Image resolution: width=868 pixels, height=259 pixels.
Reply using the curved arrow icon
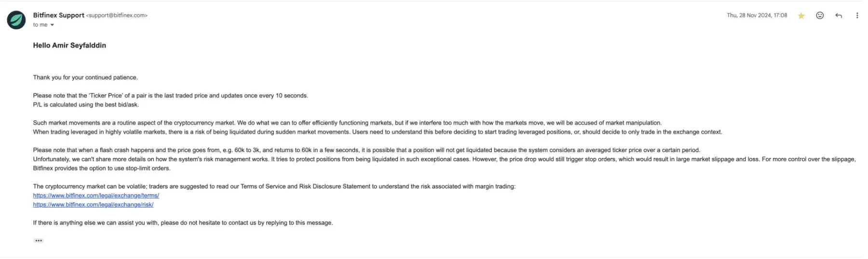839,15
